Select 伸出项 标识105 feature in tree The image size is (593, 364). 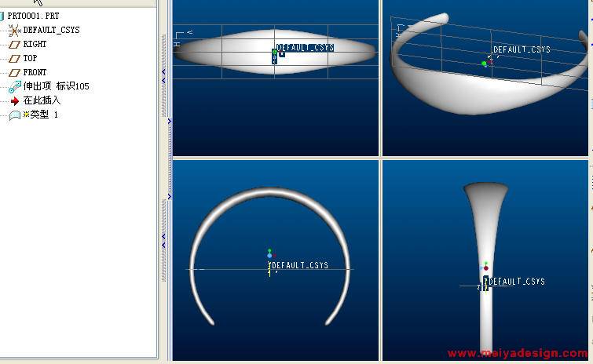(56, 86)
